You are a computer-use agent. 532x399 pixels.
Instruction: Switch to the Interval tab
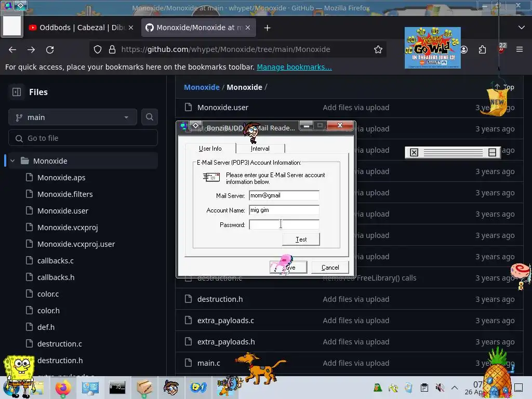click(x=260, y=148)
